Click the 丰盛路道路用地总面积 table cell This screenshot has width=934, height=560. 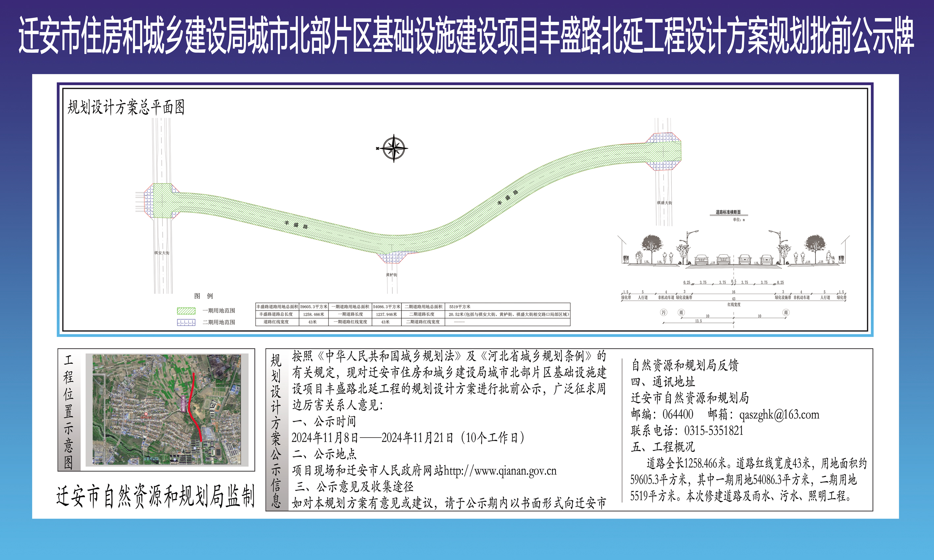(277, 307)
